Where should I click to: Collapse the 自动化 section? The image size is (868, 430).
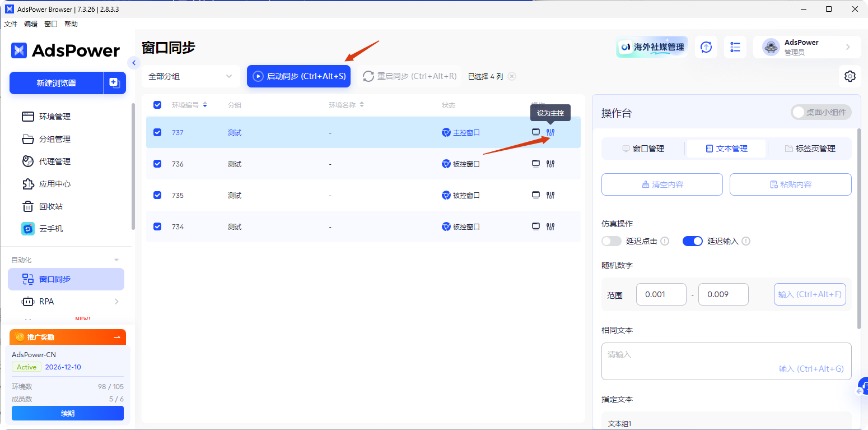pyautogui.click(x=116, y=259)
